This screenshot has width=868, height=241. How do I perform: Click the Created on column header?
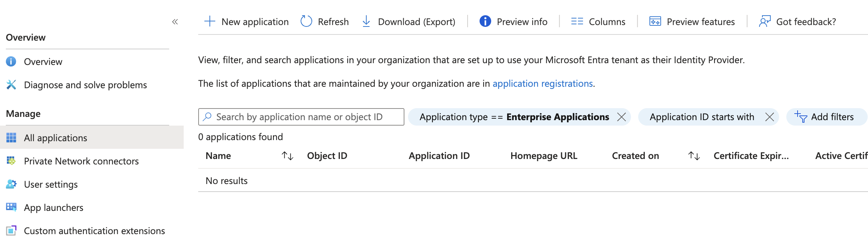click(x=635, y=156)
